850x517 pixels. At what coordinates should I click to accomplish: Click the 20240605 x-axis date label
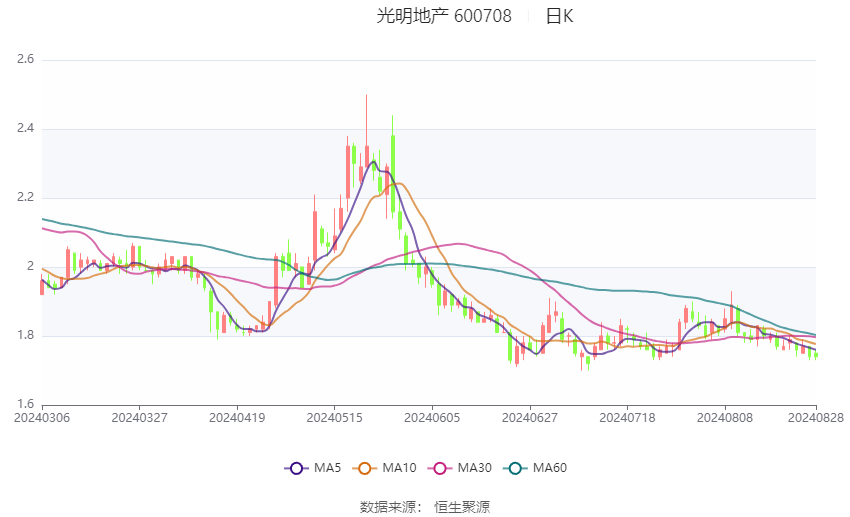point(432,418)
